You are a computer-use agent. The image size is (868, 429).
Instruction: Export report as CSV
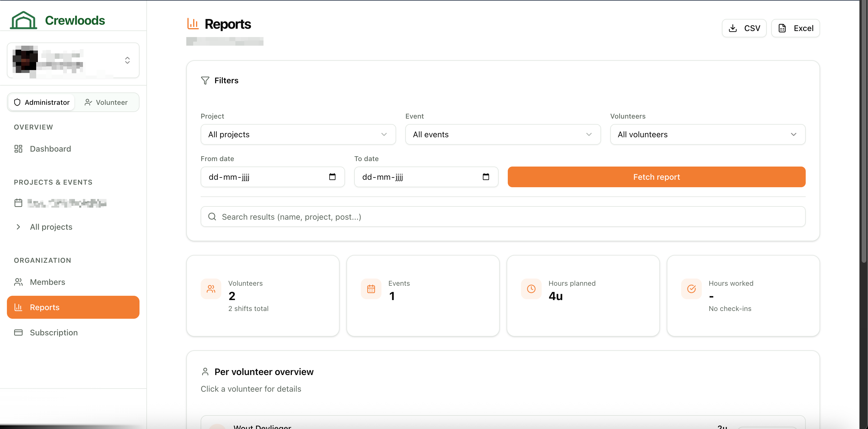(x=744, y=28)
